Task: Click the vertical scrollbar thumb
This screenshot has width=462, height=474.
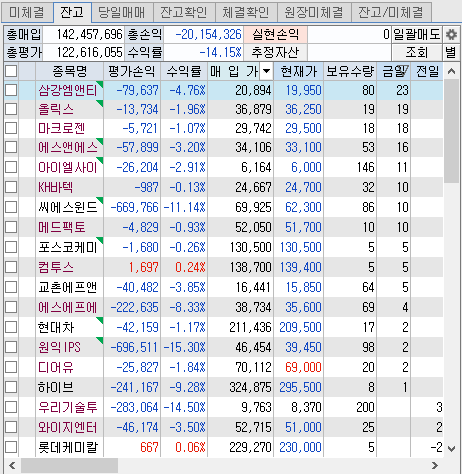Action: point(452,131)
